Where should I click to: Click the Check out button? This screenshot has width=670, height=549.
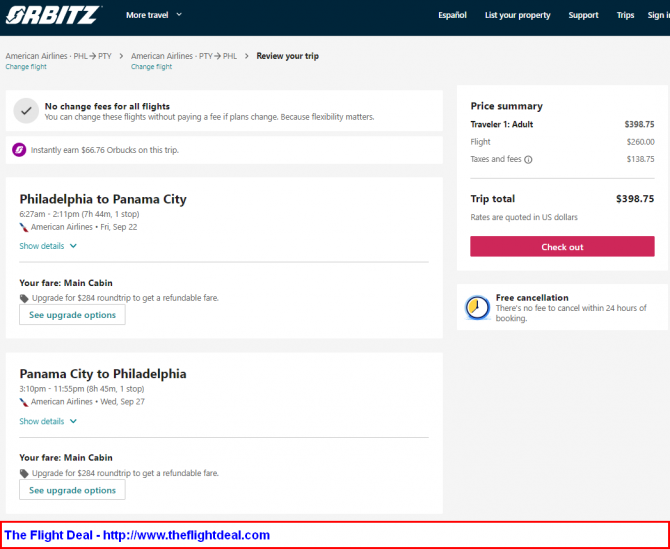click(562, 247)
